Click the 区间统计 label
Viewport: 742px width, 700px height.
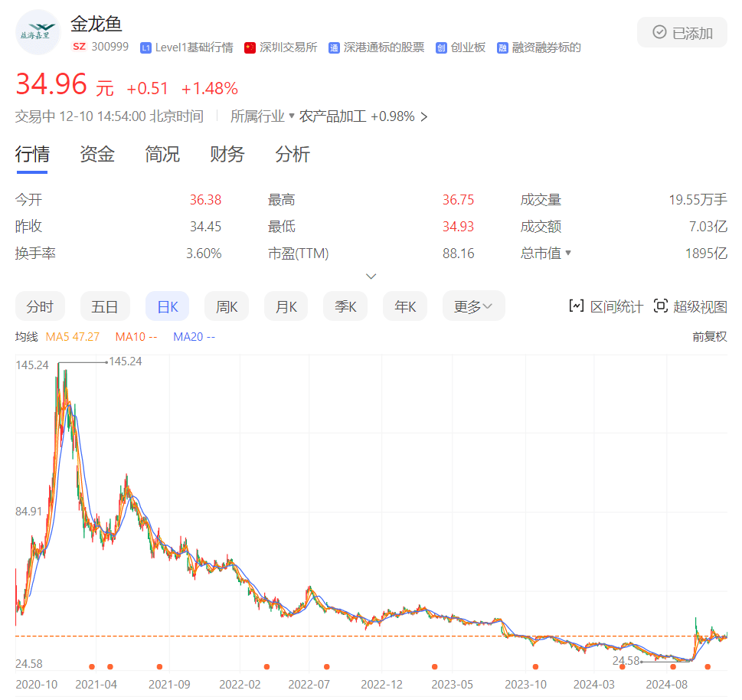coord(616,306)
